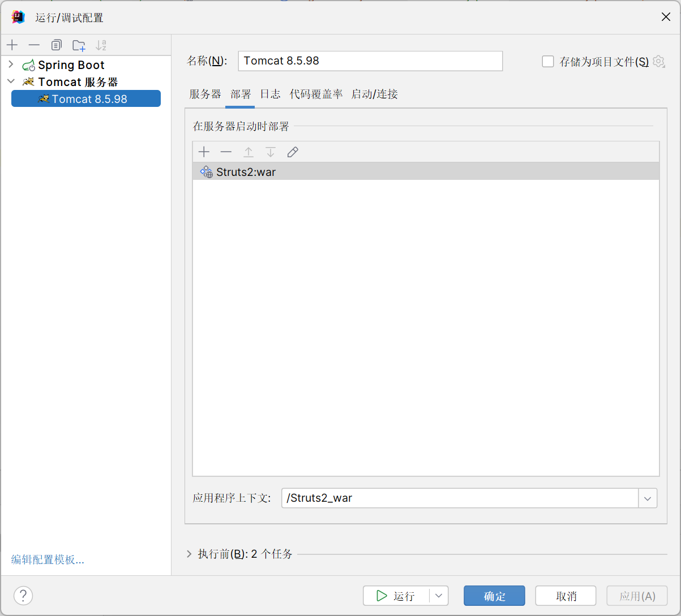Select the Tomcat 8.5.98 configuration
This screenshot has width=681, height=616.
coord(86,99)
